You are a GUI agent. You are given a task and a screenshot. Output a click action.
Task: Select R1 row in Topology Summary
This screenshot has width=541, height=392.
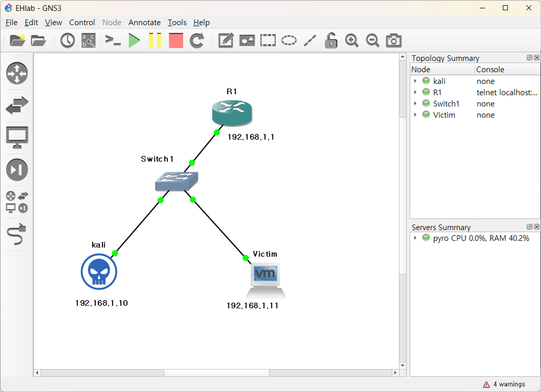(475, 92)
